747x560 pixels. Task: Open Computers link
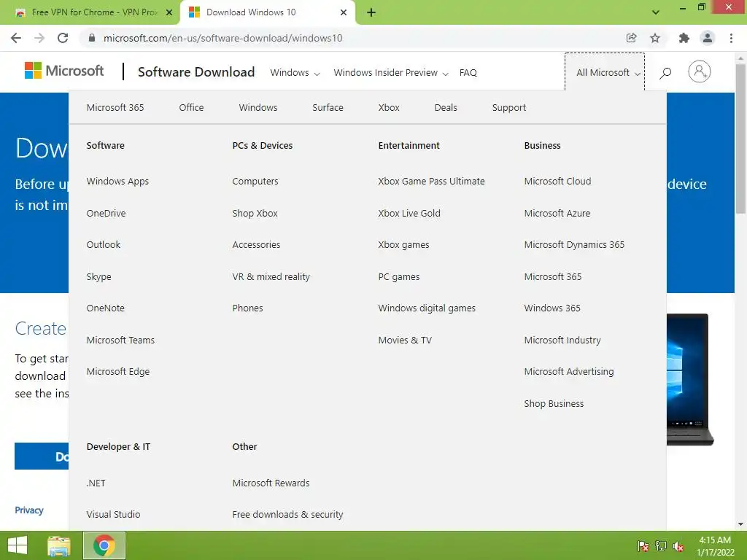[255, 182]
